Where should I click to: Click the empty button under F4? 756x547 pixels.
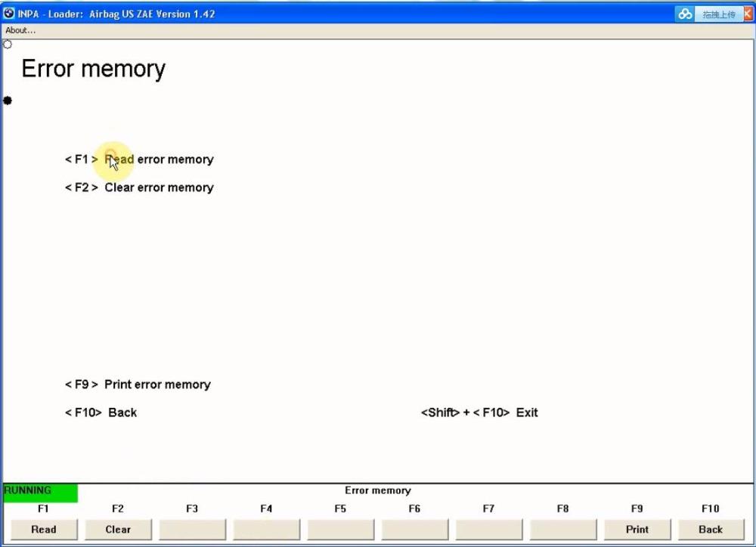267,529
